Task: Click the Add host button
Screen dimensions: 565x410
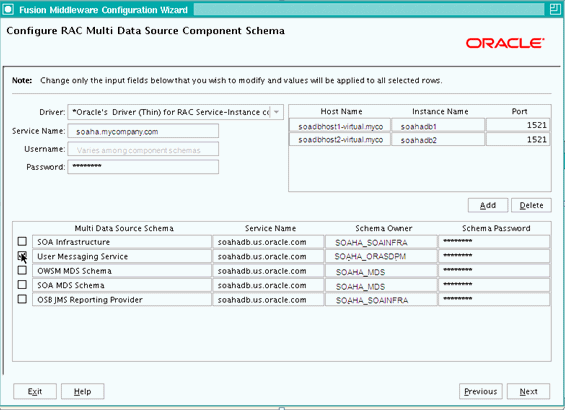Action: (x=488, y=205)
